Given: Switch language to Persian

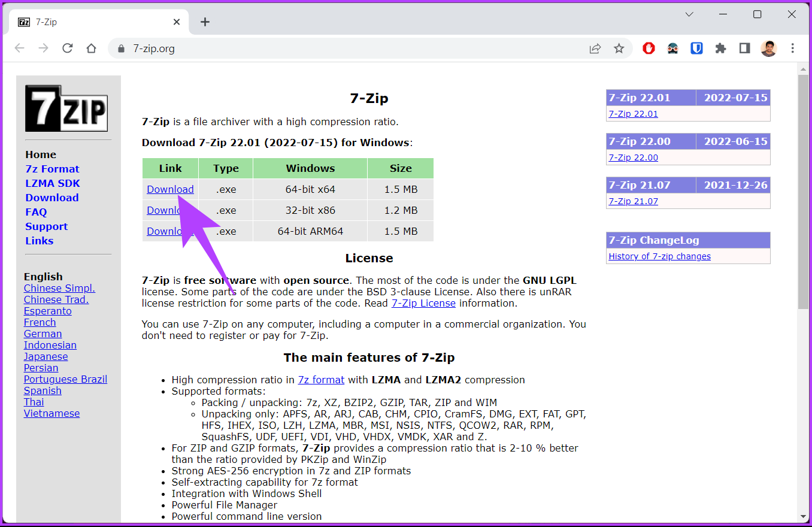Looking at the screenshot, I should tap(41, 368).
